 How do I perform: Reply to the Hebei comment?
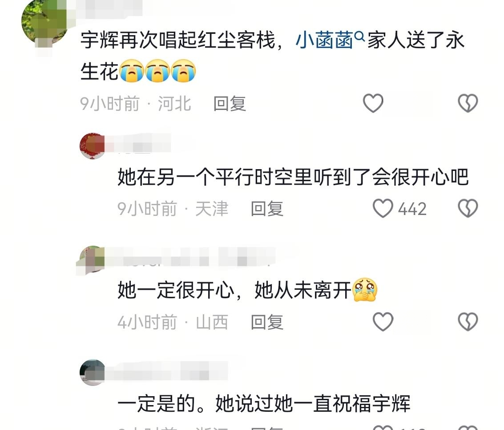pyautogui.click(x=230, y=104)
